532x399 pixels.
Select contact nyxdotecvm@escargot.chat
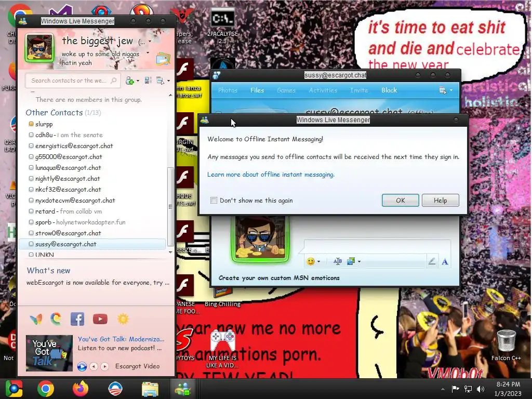coord(75,201)
